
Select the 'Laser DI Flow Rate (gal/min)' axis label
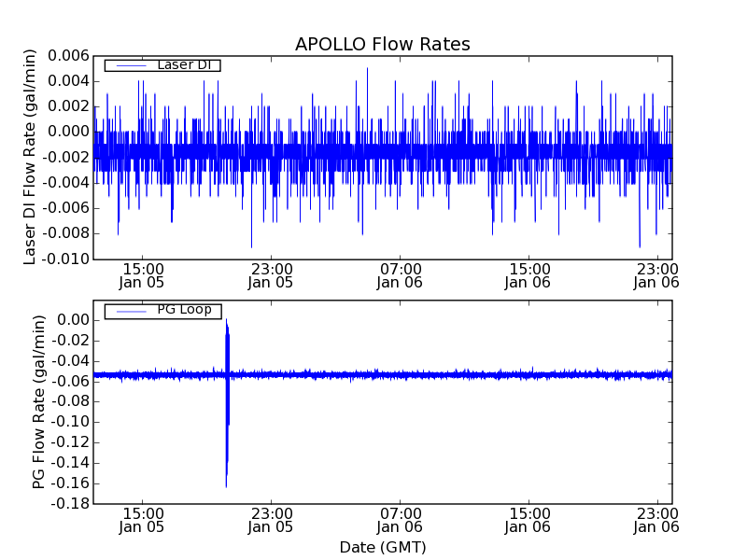click(30, 157)
